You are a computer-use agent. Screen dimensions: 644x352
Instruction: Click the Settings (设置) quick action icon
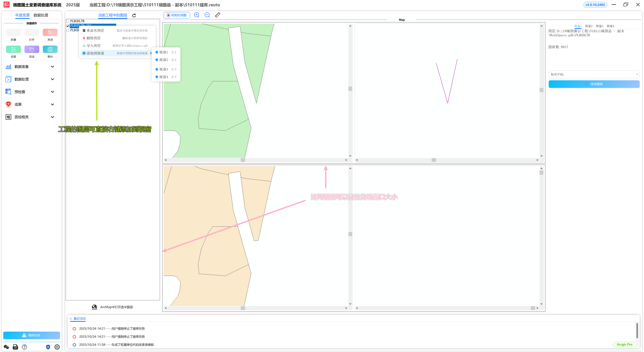click(13, 49)
